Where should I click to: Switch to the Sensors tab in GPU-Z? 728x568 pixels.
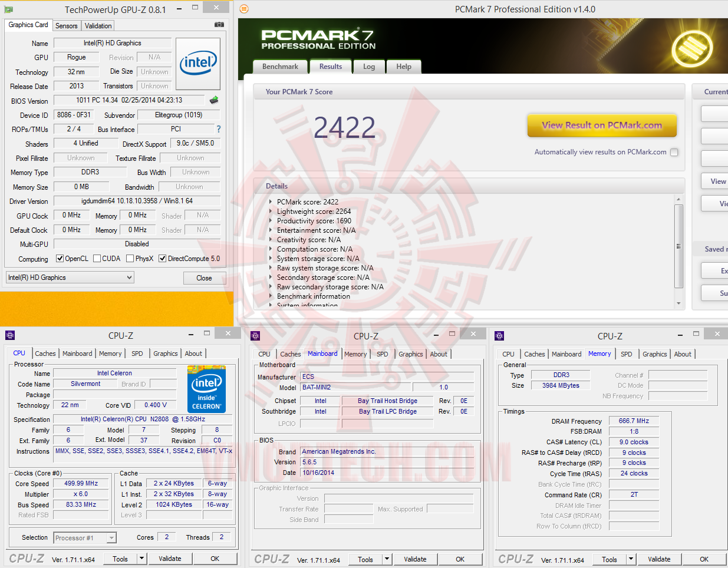pos(67,26)
